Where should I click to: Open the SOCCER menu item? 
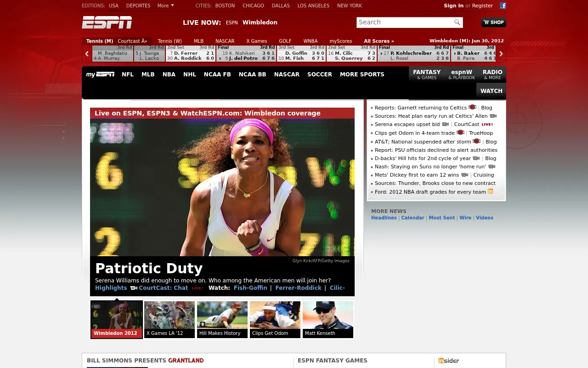tap(320, 74)
